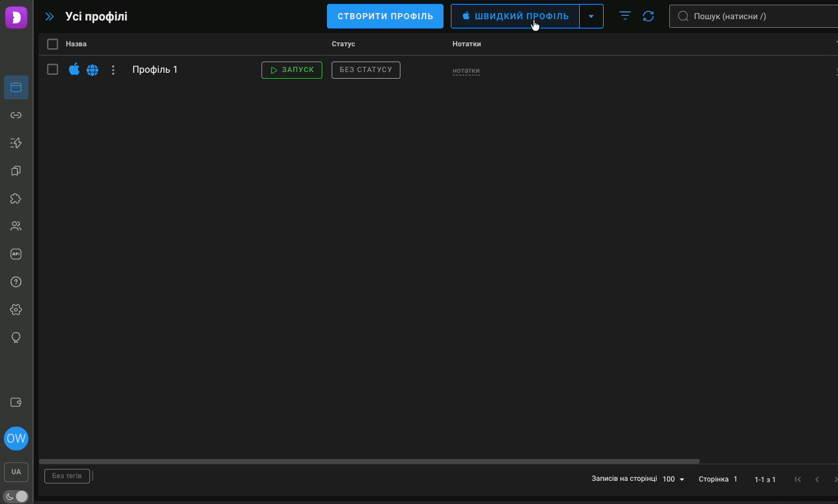Edit нотатки link for Профіль 1

pyautogui.click(x=466, y=71)
